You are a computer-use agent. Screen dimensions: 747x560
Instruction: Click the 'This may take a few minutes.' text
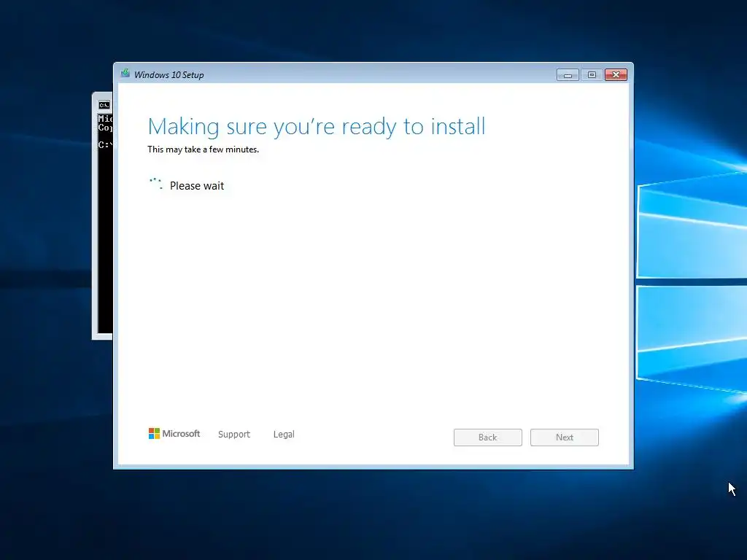tap(203, 149)
